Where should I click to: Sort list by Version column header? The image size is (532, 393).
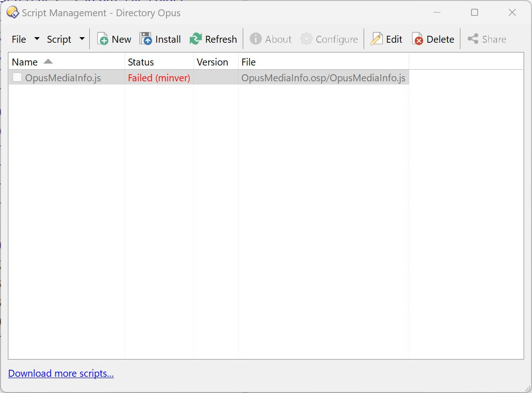[213, 62]
